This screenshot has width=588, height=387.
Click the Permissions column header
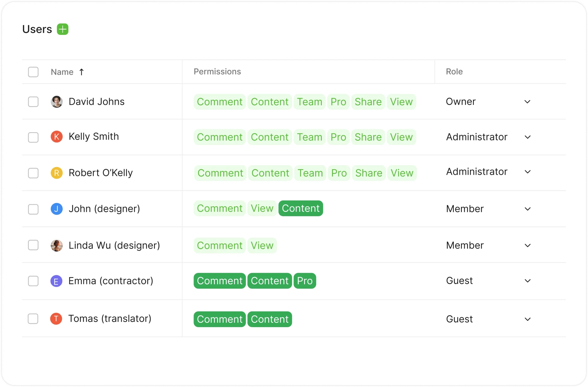(x=217, y=72)
